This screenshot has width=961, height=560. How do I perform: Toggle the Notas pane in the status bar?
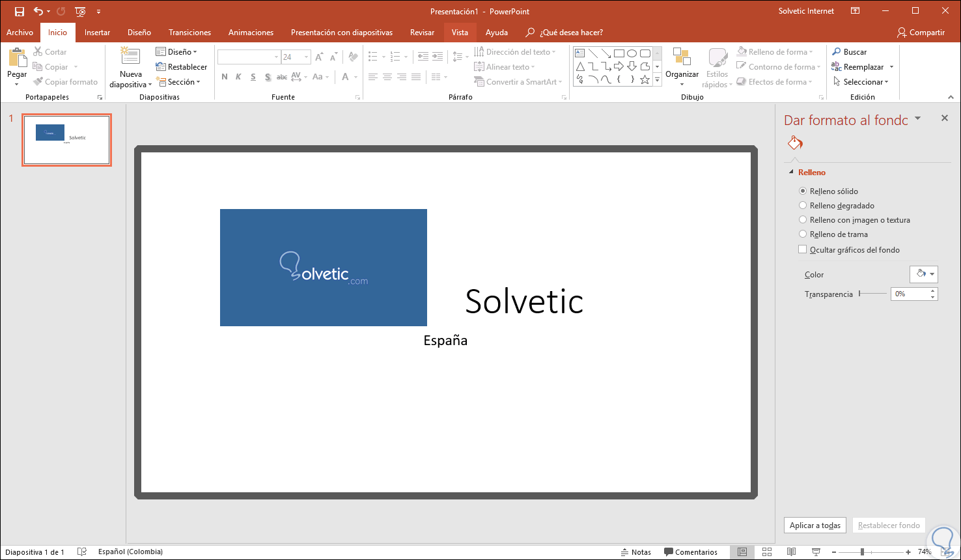pos(636,552)
